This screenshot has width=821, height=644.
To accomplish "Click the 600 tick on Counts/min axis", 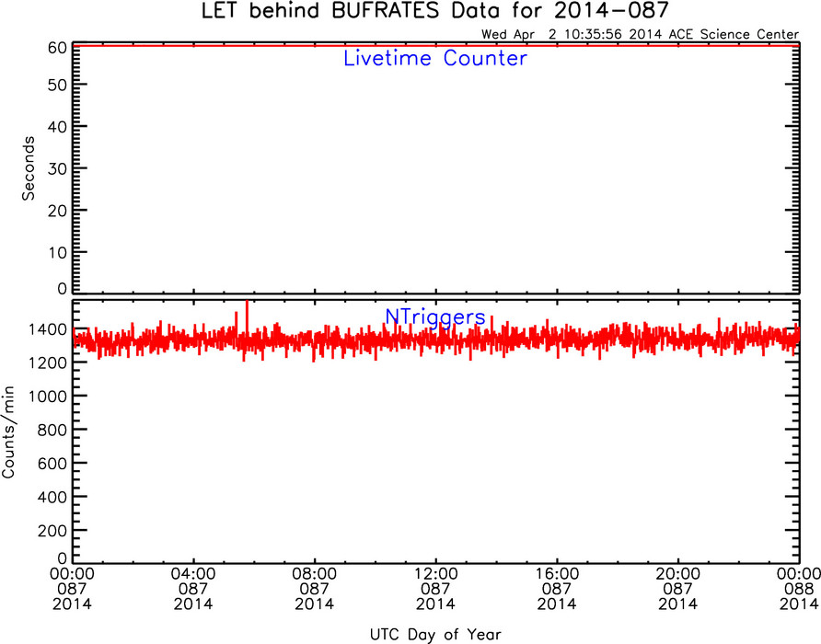I will (52, 464).
